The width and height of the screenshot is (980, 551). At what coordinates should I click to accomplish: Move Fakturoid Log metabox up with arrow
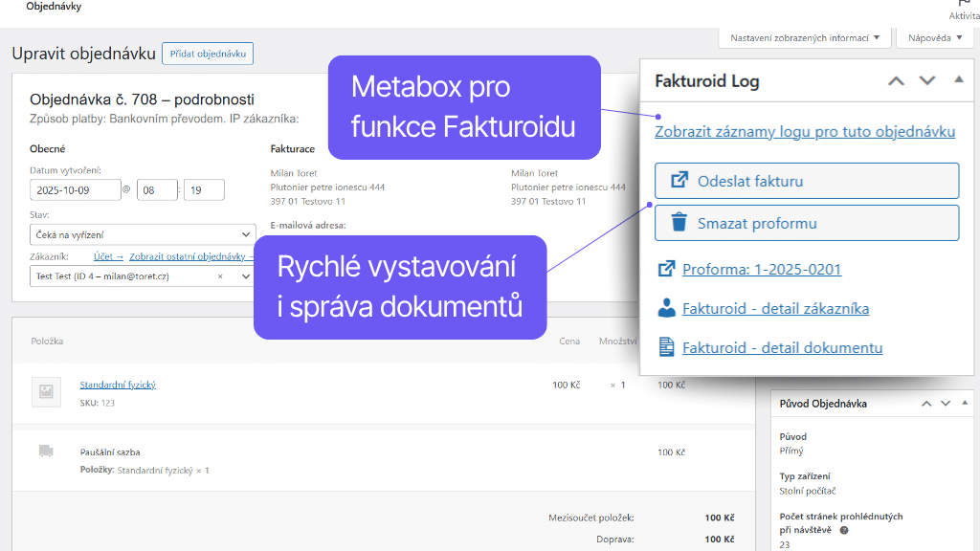pos(896,81)
